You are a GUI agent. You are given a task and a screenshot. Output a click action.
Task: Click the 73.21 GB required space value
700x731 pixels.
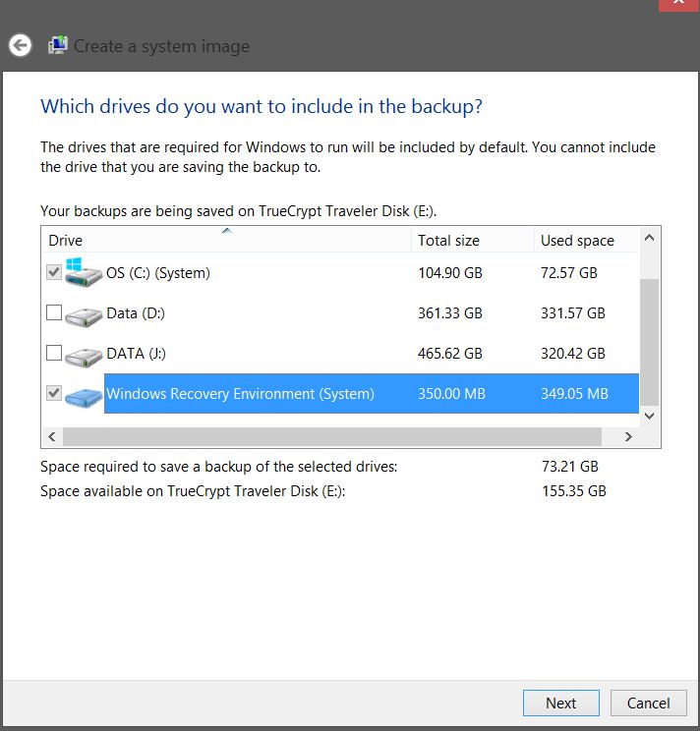point(570,466)
